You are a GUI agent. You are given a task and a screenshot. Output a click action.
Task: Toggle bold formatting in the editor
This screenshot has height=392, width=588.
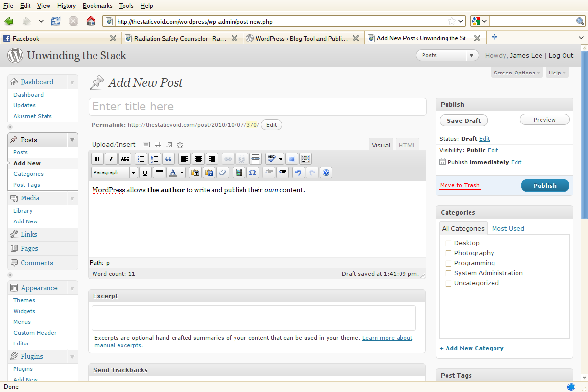97,159
